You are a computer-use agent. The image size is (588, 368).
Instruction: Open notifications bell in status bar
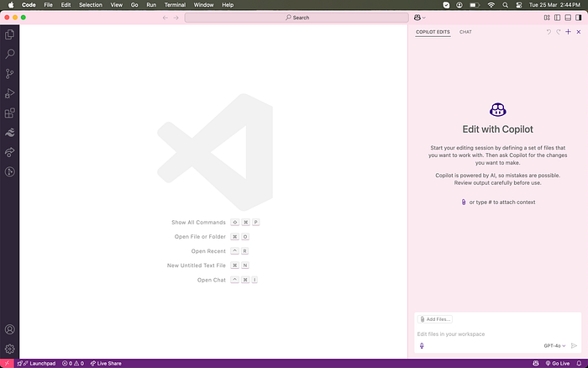(x=579, y=364)
